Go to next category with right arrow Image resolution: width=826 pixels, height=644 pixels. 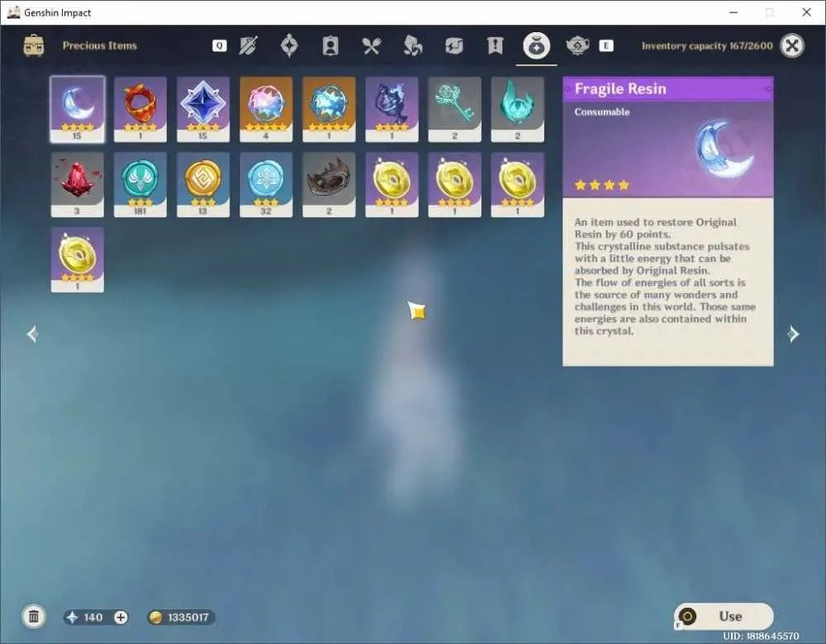click(x=793, y=334)
